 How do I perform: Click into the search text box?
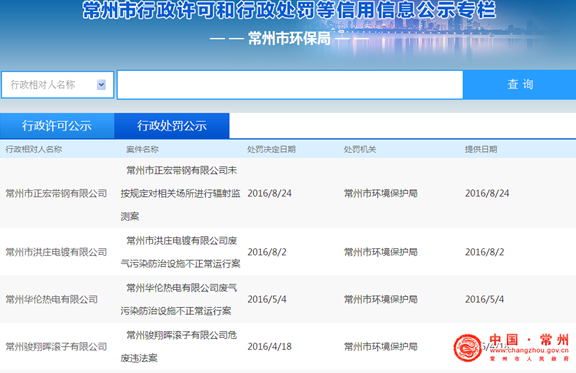290,85
